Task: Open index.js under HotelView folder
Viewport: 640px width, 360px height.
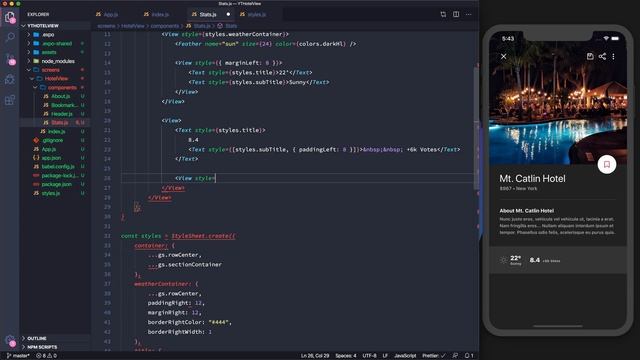Action: click(55, 131)
